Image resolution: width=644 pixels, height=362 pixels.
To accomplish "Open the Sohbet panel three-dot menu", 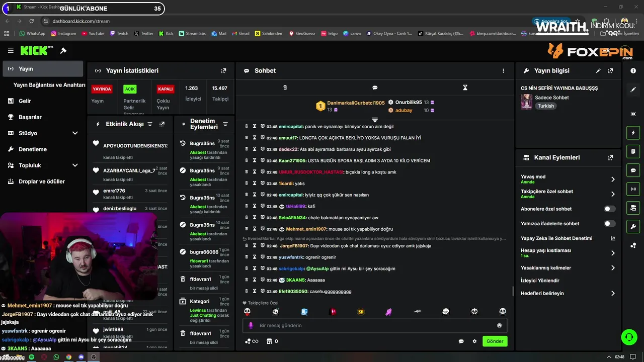I will click(x=503, y=71).
